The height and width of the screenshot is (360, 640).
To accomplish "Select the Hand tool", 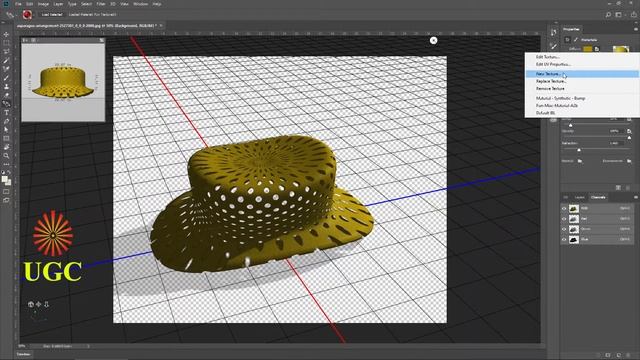I will point(6,147).
